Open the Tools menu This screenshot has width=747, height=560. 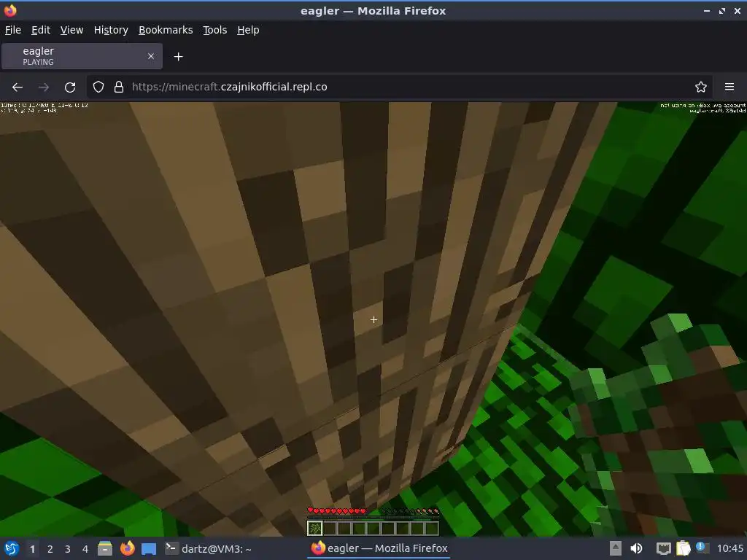[215, 30]
